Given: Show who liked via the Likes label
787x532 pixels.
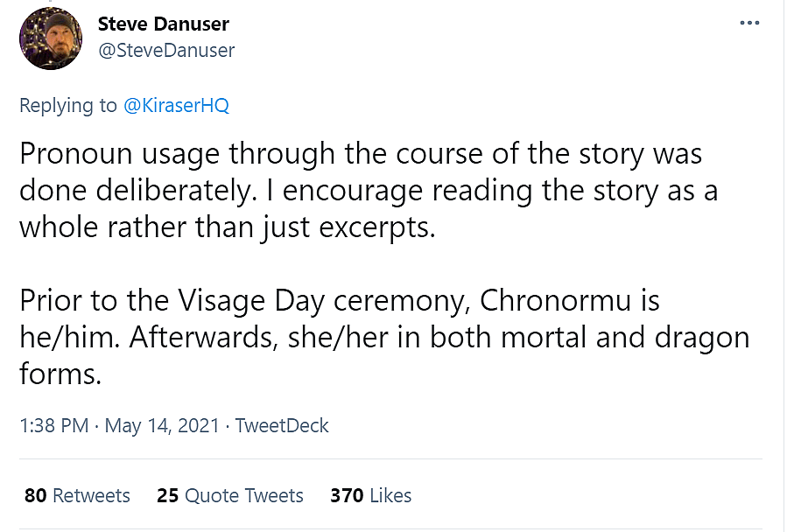Looking at the screenshot, I should pos(390,495).
